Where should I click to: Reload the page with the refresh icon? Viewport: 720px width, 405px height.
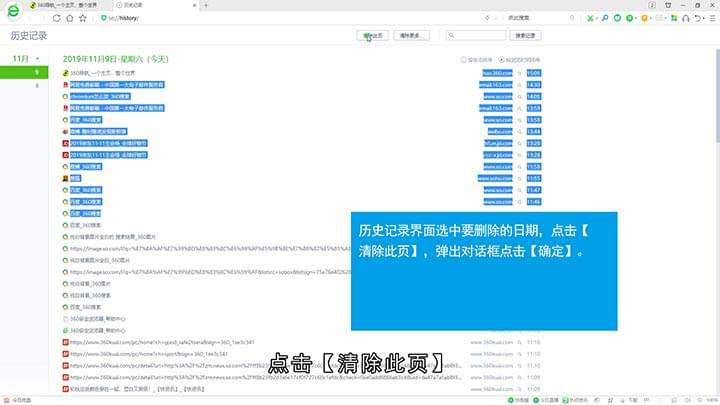(56, 18)
